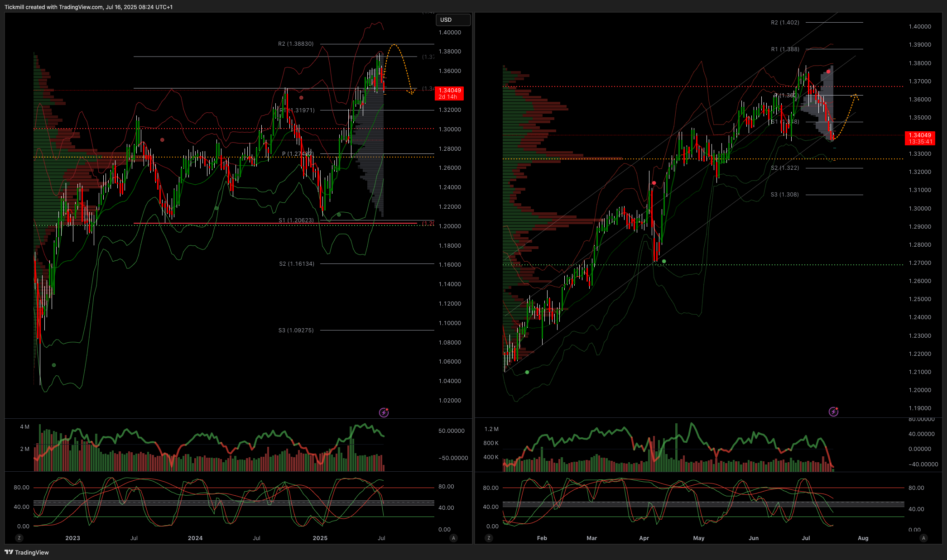Click the R1 (1.388) pivot label
Screen dimensions: 947x560
click(785, 49)
